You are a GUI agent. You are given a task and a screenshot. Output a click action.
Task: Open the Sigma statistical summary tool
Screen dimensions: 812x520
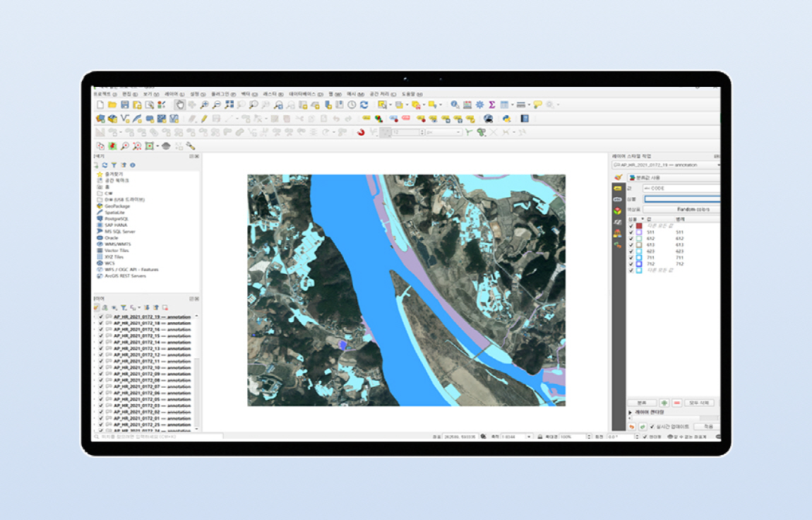click(x=491, y=105)
